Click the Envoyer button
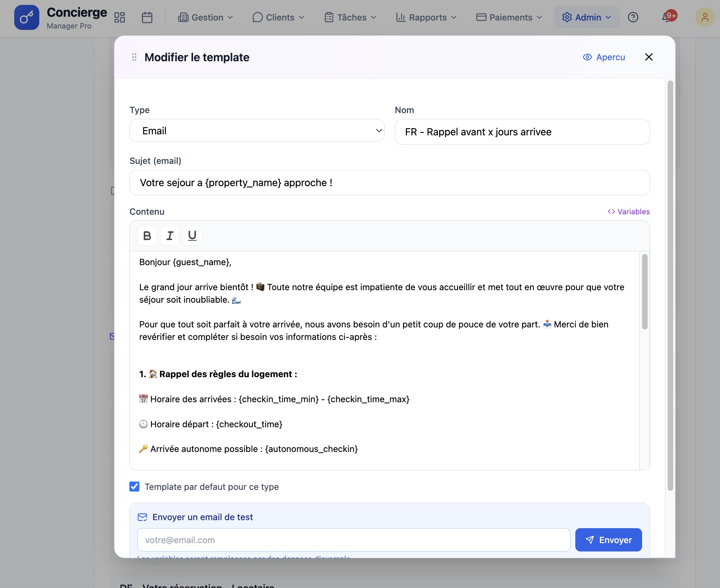720x588 pixels. click(x=608, y=540)
